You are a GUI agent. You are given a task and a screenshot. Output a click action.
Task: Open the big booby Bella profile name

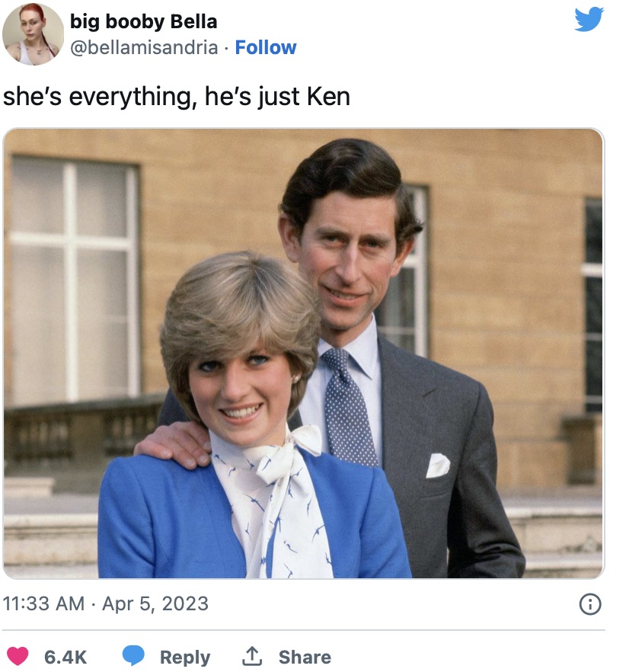point(143,21)
